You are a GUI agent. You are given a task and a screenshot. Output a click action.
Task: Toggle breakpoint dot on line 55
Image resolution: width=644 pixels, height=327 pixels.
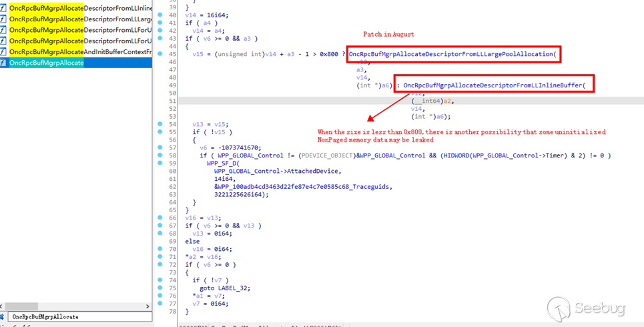pos(159,132)
